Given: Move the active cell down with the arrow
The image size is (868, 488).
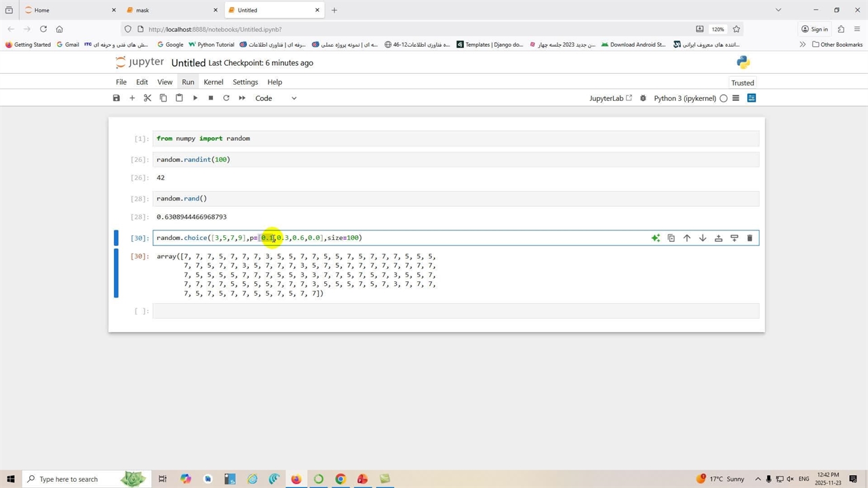Looking at the screenshot, I should pyautogui.click(x=703, y=238).
